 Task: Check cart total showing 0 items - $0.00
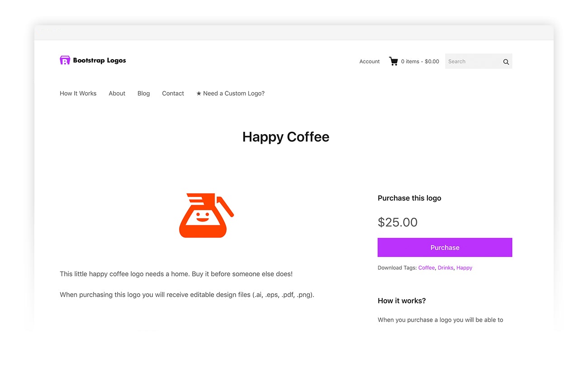point(420,61)
